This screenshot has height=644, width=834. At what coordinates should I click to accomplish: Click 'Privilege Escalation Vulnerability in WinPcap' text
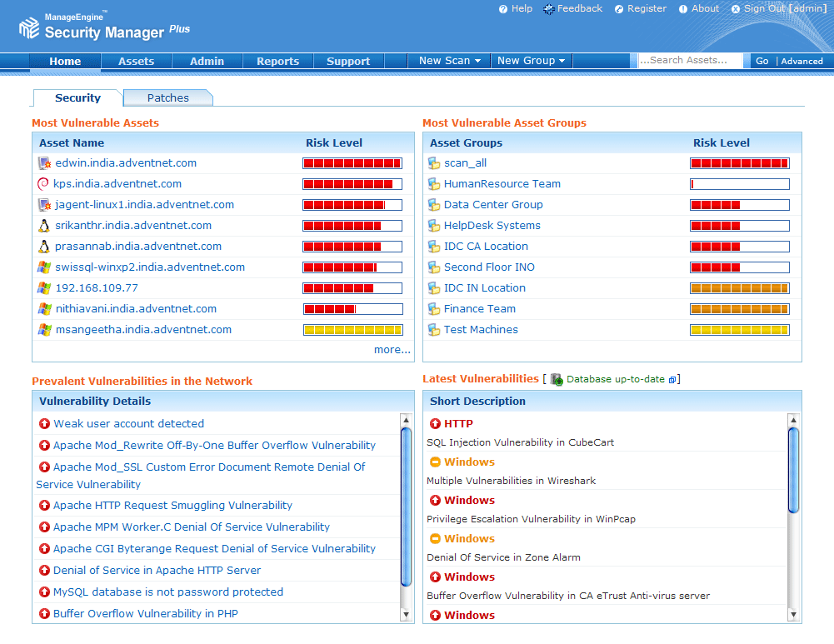tap(531, 519)
